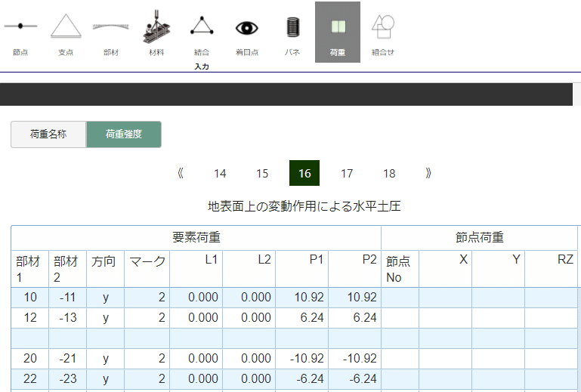This screenshot has width=581, height=392.
Task: Click the P1 column header
Action: pyautogui.click(x=302, y=269)
